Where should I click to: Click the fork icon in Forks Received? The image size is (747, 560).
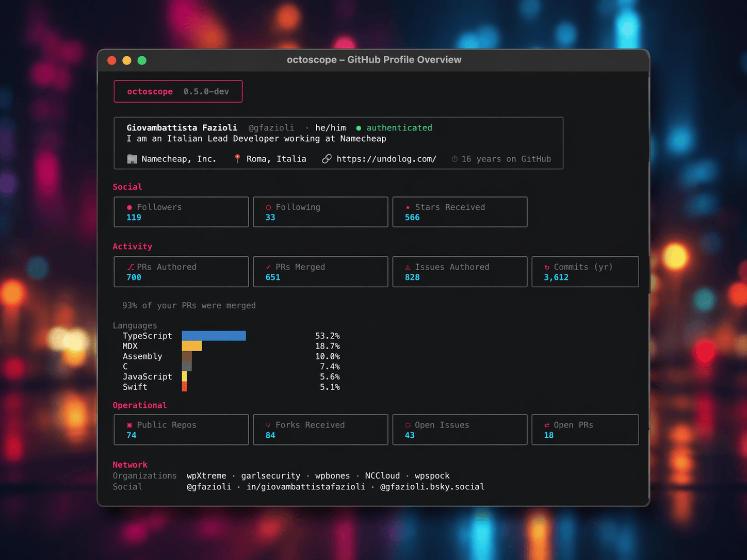click(268, 425)
